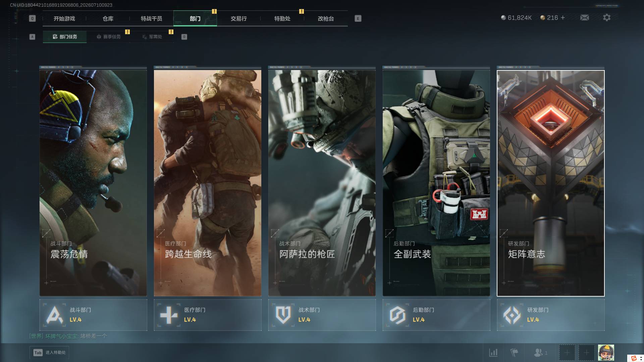Open the 阿萨拉的枪匠 tactical card
Viewport: 644px width, 362px height.
coord(322,183)
